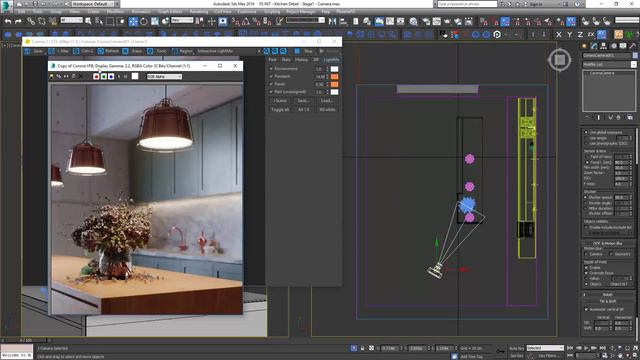The width and height of the screenshot is (640, 360).
Task: Open the Display command panel tab
Action: coord(623,46)
